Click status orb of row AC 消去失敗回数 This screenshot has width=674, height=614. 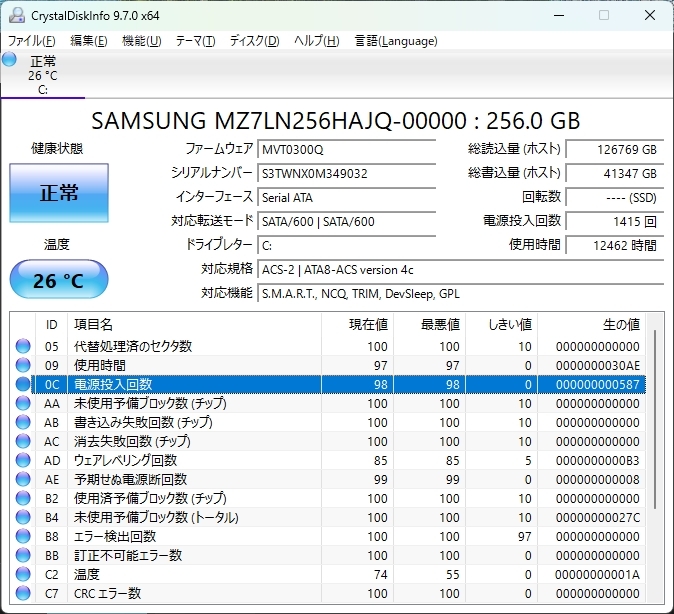click(23, 441)
